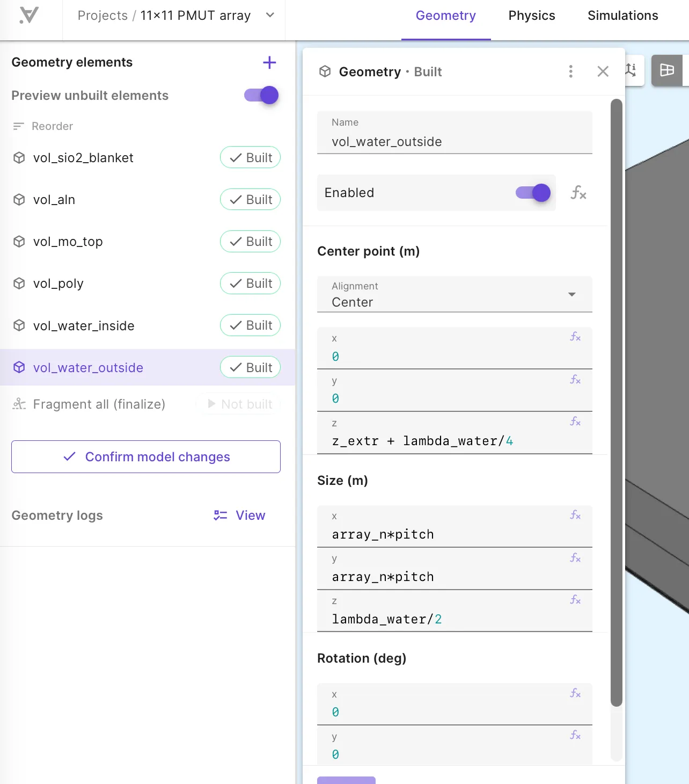Click the fx icon for size x
The image size is (689, 784).
(x=575, y=515)
